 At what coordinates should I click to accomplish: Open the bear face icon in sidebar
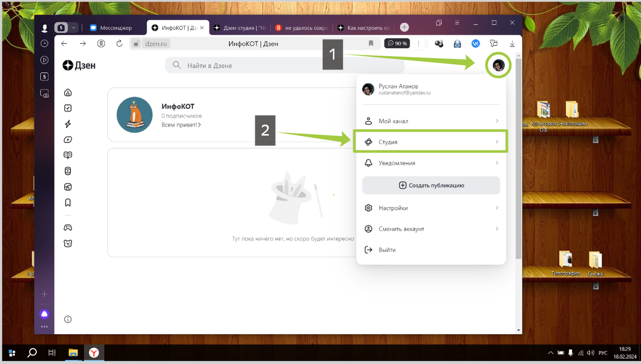click(x=68, y=243)
